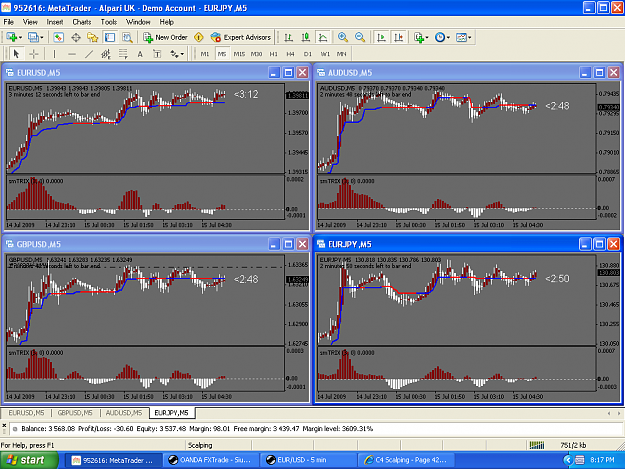This screenshot has width=625, height=469.
Task: Switch chart to candlesticks
Action: [306, 37]
